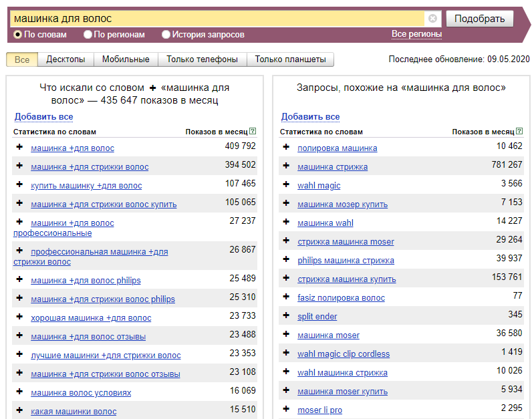Viewport: 532px width, 419px height.
Task: Focus the search field containing 'машинка для волос'
Action: (217, 19)
